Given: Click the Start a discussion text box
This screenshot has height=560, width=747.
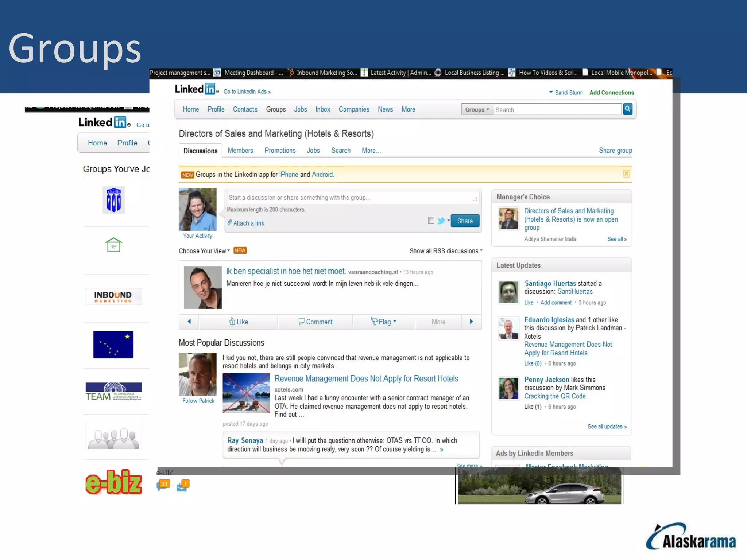Looking at the screenshot, I should click(350, 198).
